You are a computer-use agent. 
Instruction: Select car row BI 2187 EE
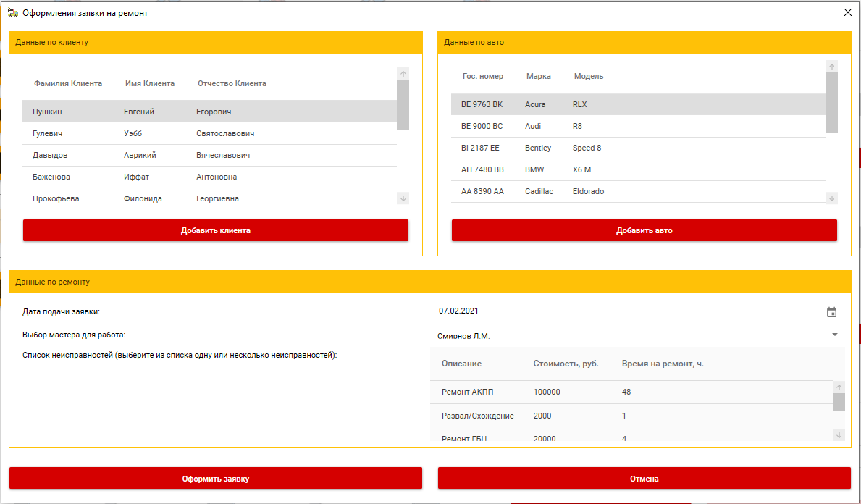coord(639,148)
